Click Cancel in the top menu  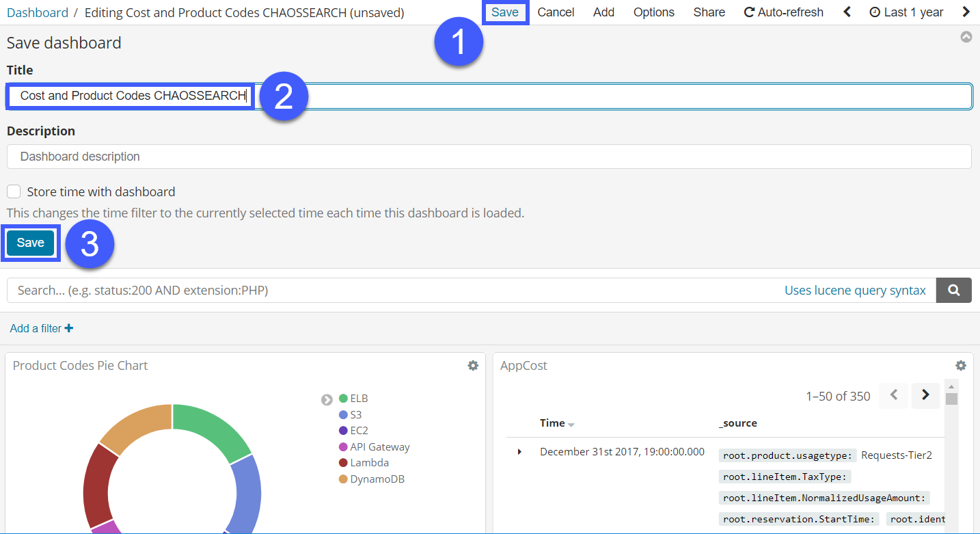[x=556, y=12]
